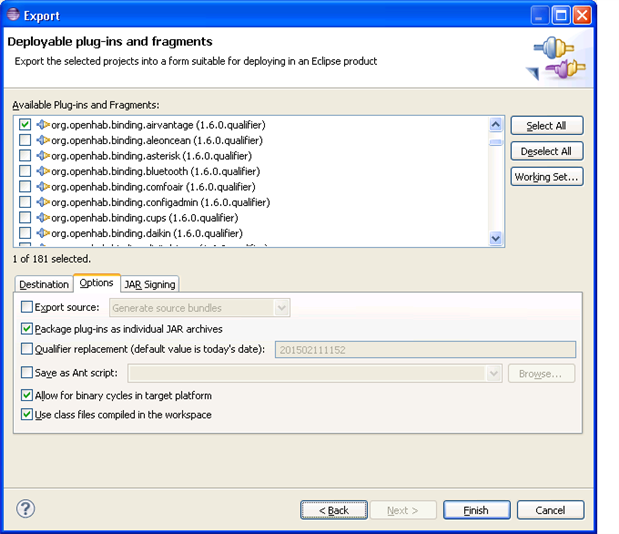Image resolution: width=619 pixels, height=534 pixels.
Task: Check the org.openhab.binding.bluetooth checkbox
Action: [25, 171]
